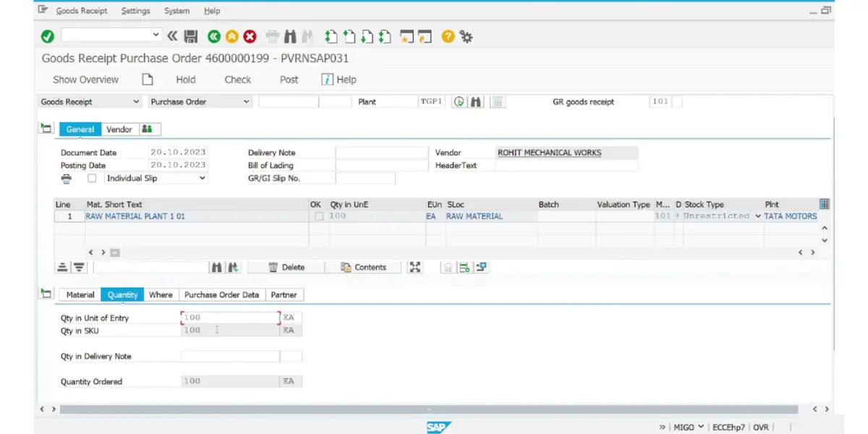Open the Individual Slip dropdown
Screen dimensions: 868x434
[203, 178]
